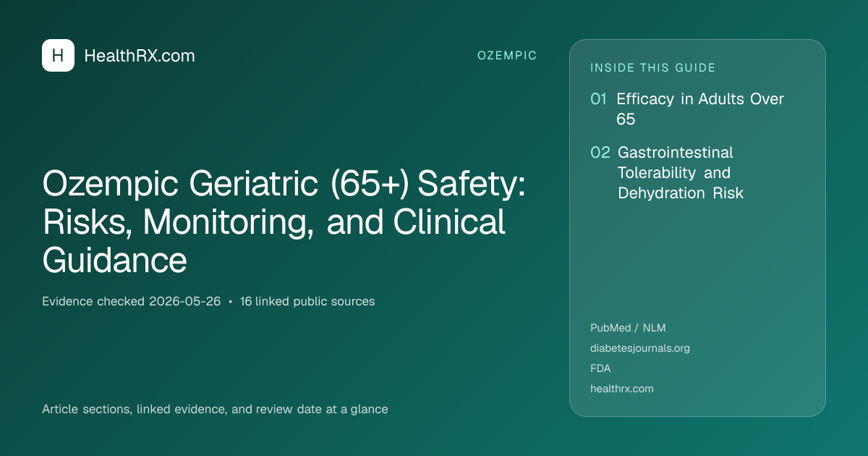Click the HealthRX H logo icon

58,56
